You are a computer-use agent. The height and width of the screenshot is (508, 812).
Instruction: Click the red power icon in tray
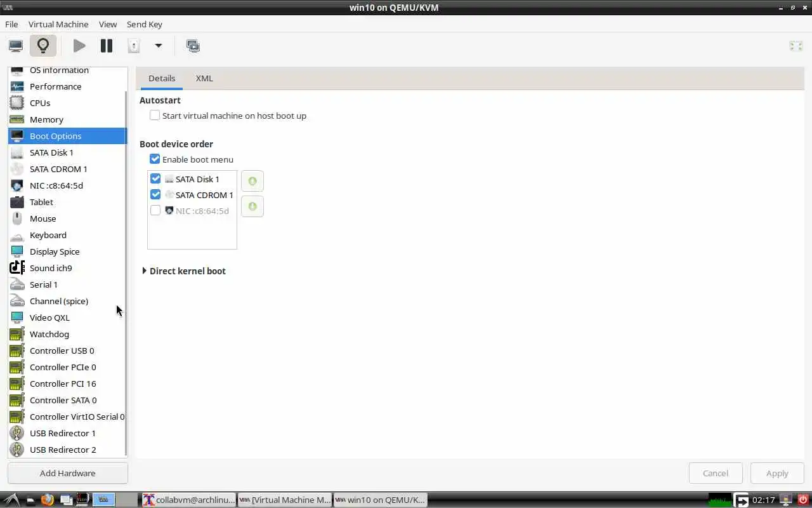(803, 500)
